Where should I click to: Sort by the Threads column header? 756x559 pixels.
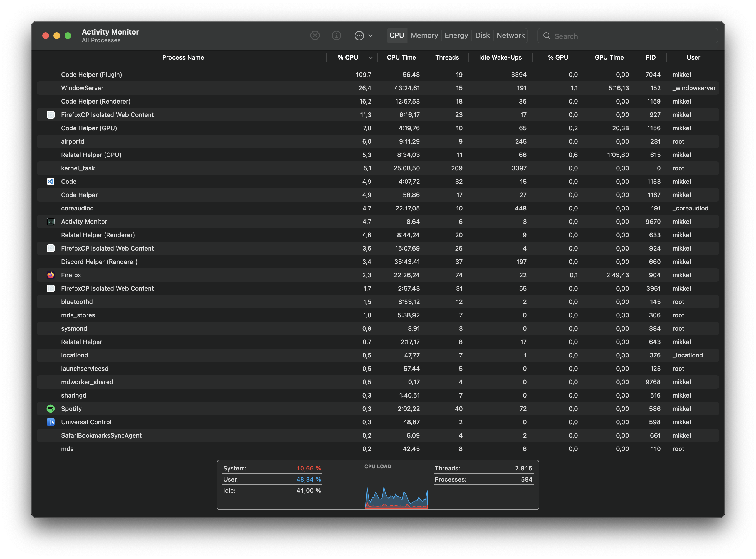click(x=447, y=58)
